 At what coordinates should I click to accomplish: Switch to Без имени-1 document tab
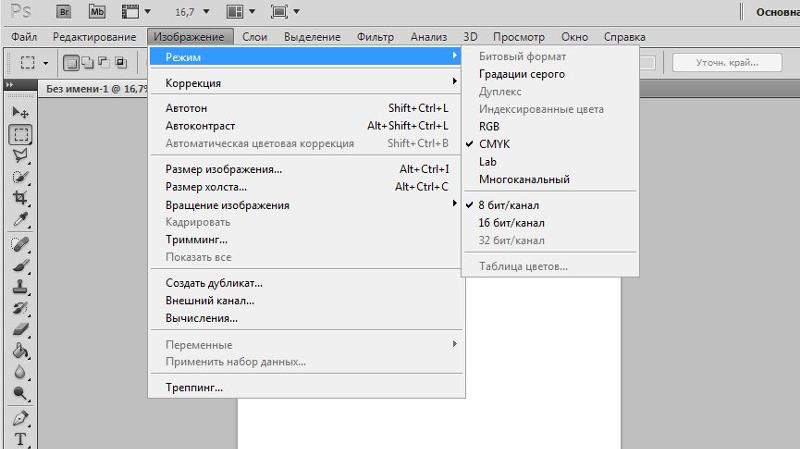click(x=96, y=89)
